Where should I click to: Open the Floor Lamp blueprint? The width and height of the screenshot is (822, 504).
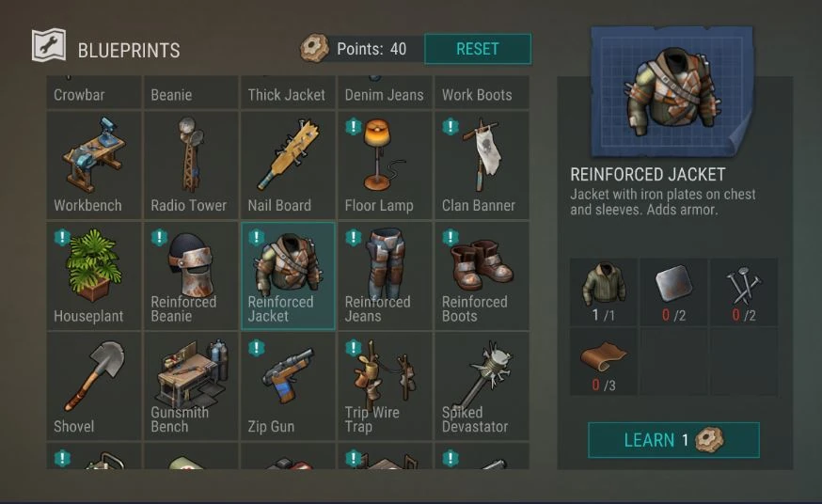tap(385, 165)
